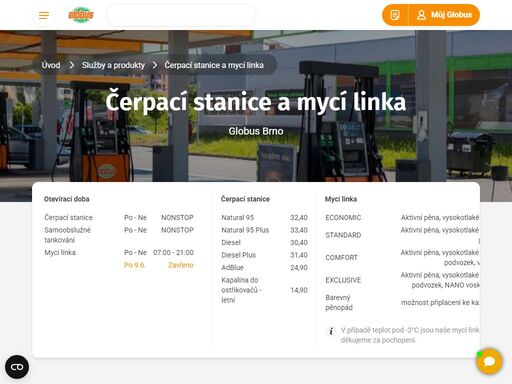This screenshot has height=384, width=512.
Task: Click the breadcrumb chevron after Úvod
Action: [x=72, y=65]
